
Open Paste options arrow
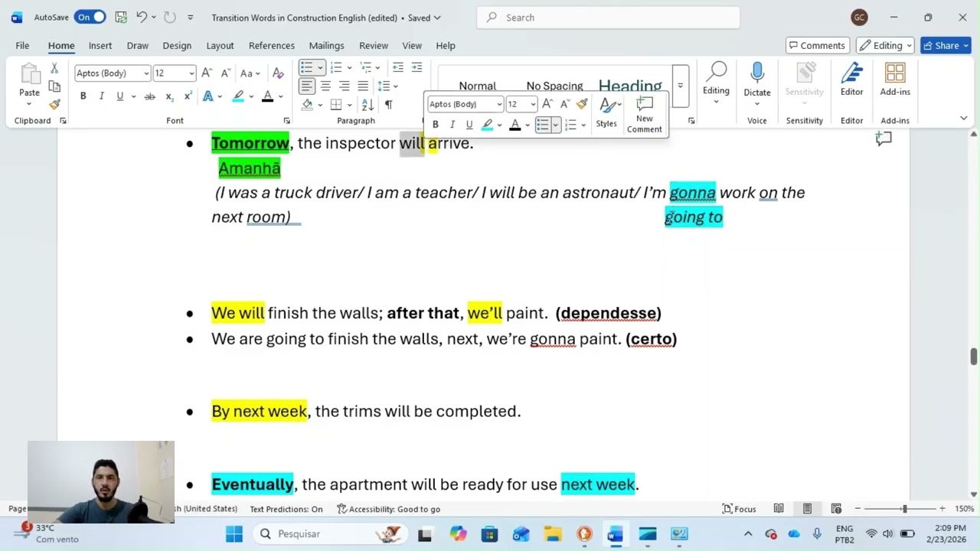point(29,103)
